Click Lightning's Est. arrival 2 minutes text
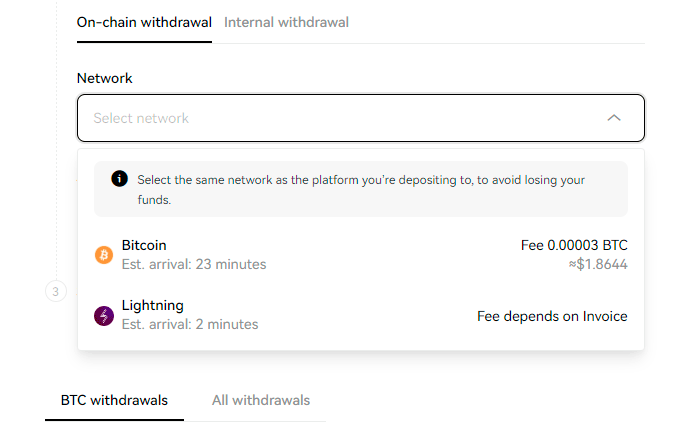This screenshot has height=445, width=699. (190, 325)
